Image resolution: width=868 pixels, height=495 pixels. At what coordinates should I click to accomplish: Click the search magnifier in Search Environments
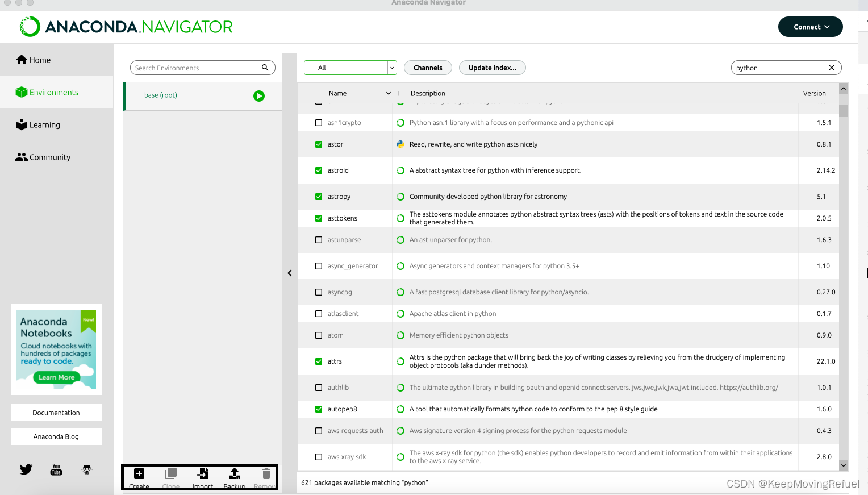[x=265, y=68]
